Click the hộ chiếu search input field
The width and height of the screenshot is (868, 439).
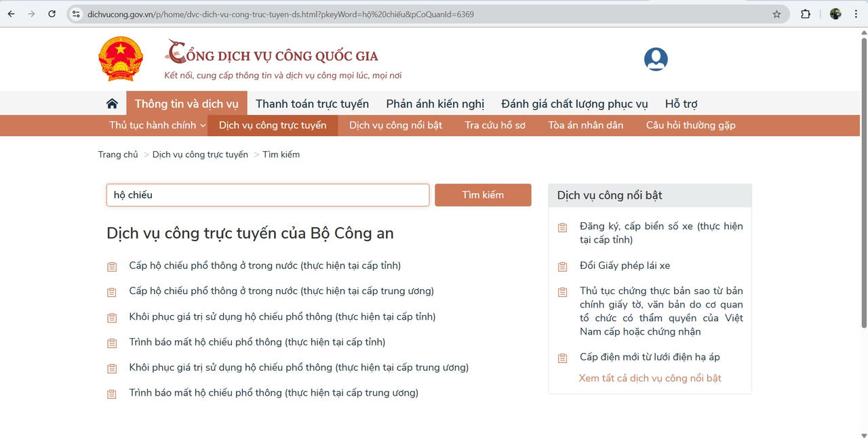(x=267, y=195)
